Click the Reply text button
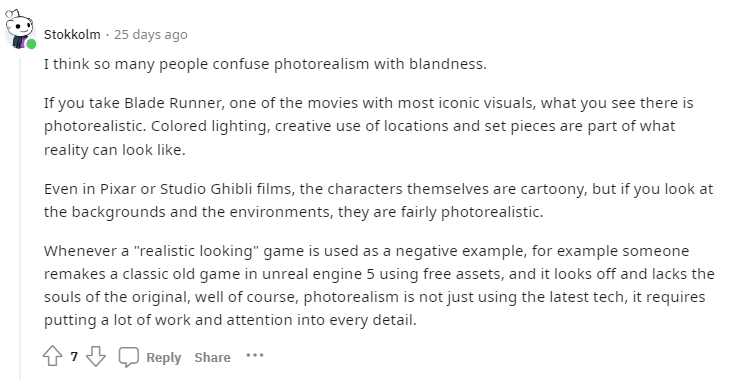This screenshot has width=734, height=386. coord(163,357)
